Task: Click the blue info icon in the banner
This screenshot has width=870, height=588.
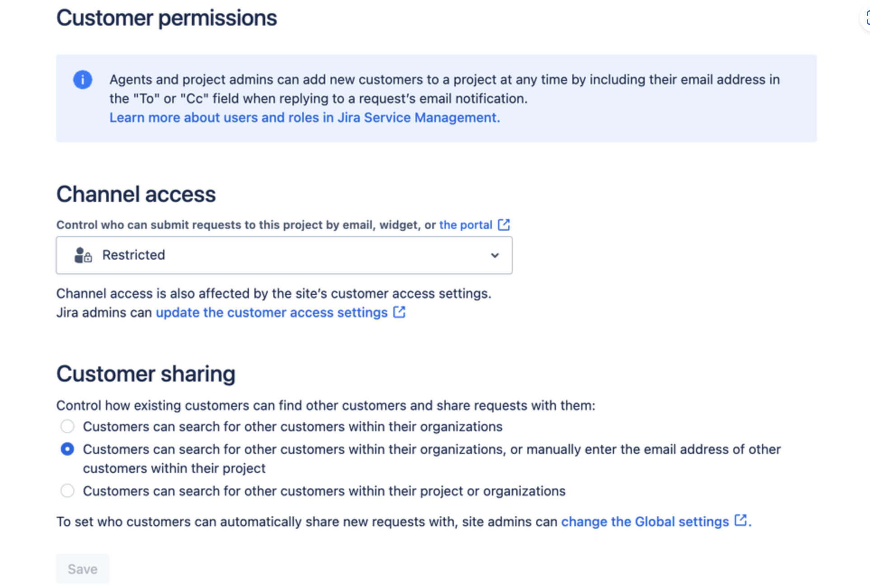Action: click(x=83, y=79)
